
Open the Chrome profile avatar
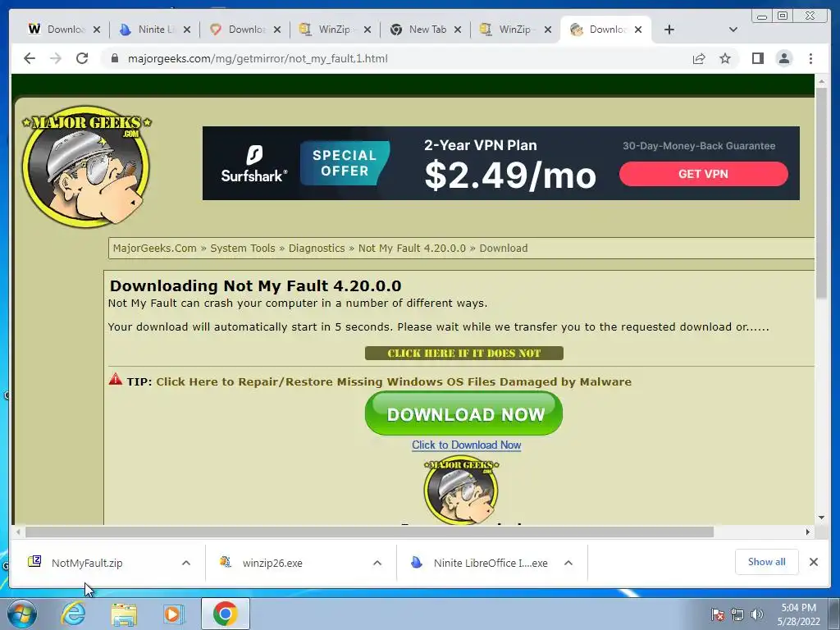point(783,58)
